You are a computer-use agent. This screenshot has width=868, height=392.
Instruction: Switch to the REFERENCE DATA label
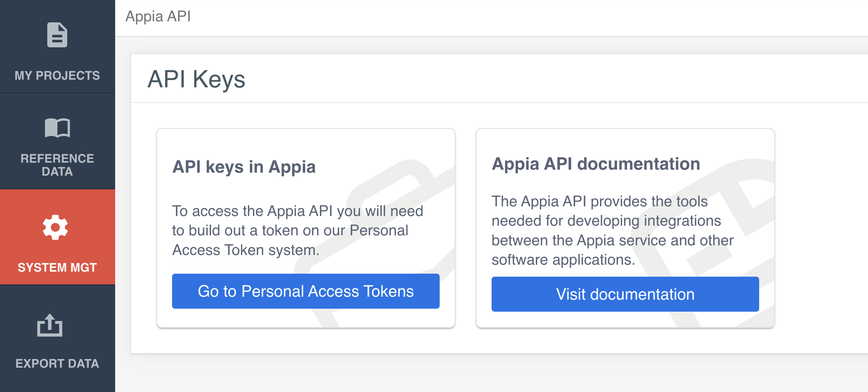point(57,165)
